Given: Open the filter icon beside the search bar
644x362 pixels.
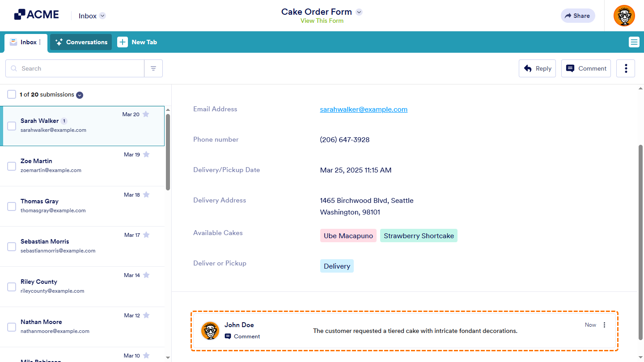Looking at the screenshot, I should (x=153, y=68).
